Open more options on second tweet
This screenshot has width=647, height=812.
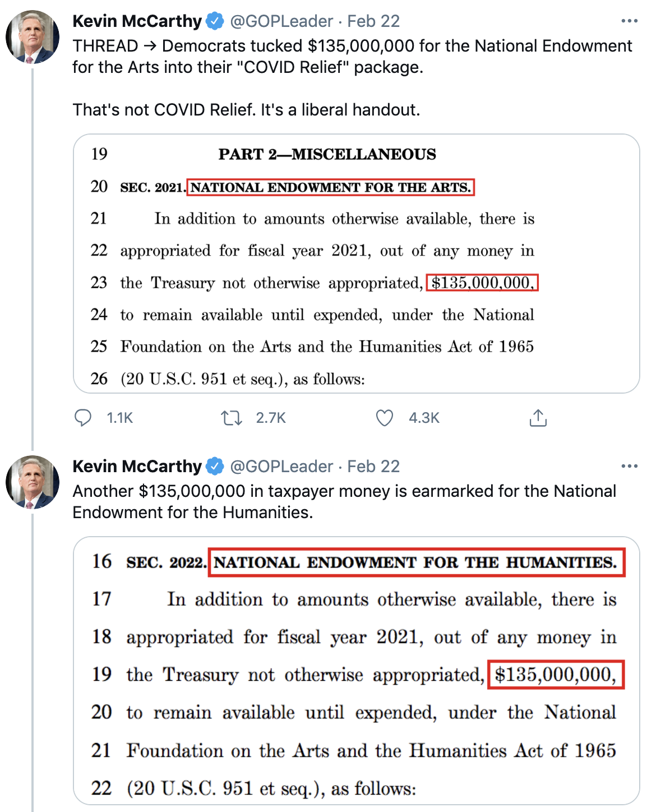(x=629, y=466)
